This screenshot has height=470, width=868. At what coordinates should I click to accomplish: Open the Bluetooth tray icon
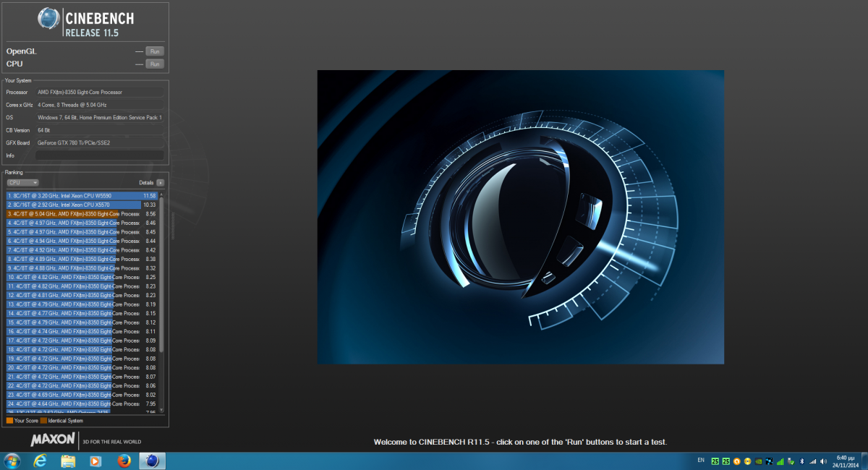coord(801,461)
